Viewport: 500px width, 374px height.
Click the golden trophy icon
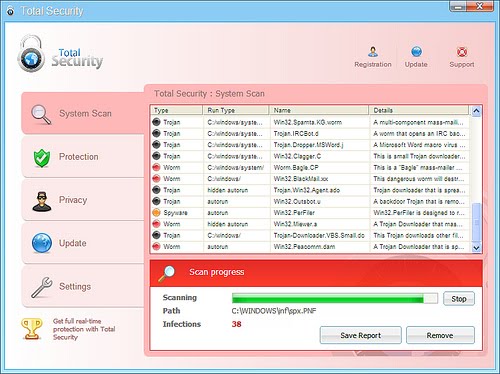click(x=31, y=329)
